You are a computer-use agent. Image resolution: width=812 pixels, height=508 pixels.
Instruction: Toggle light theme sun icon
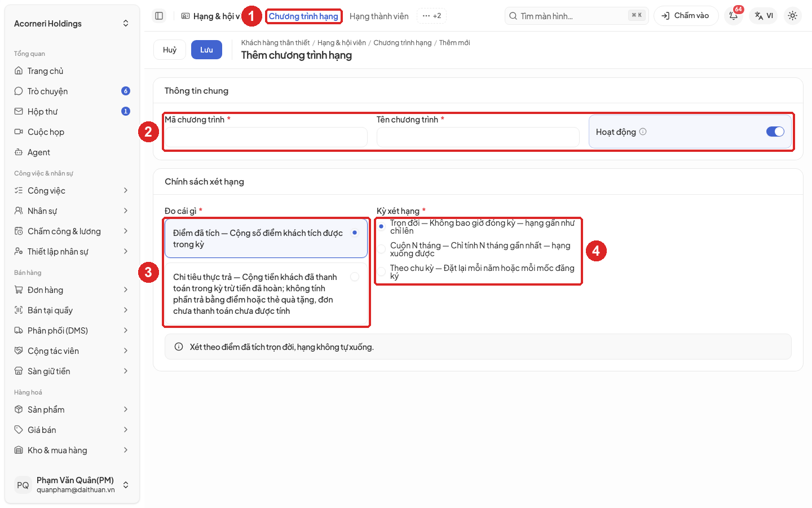pyautogui.click(x=793, y=16)
